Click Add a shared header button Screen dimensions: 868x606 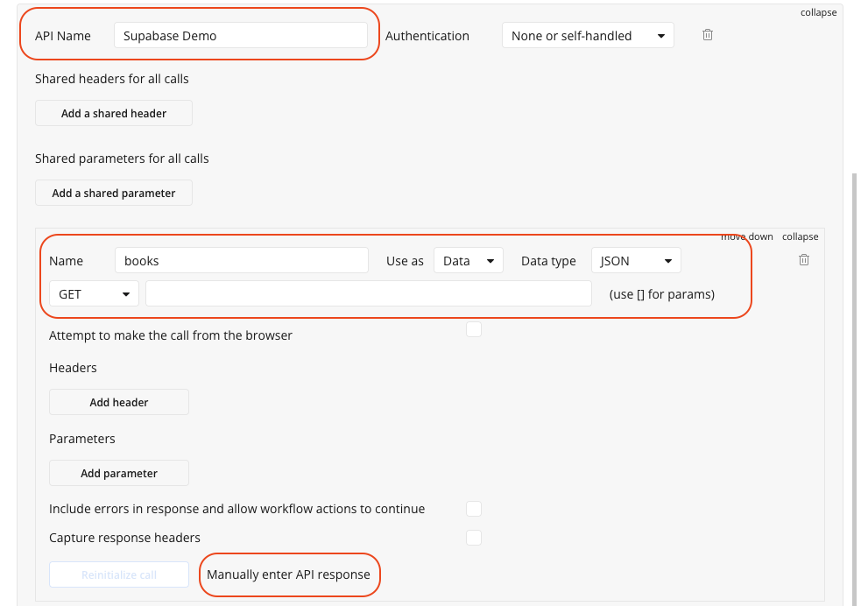point(114,114)
